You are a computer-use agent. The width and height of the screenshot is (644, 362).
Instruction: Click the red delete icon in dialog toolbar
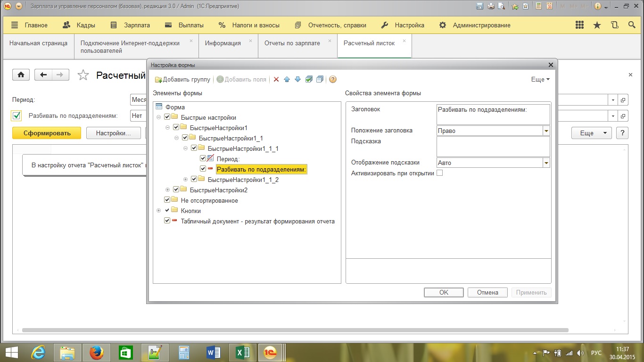coord(276,80)
